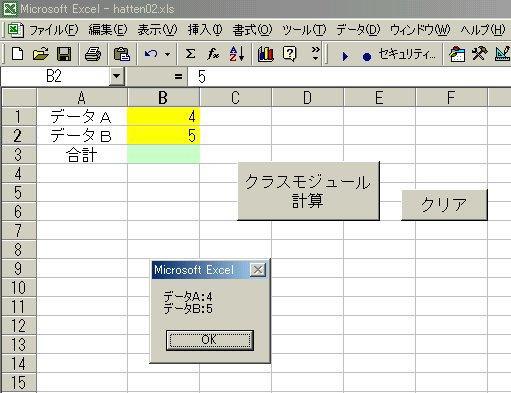Click the クリア button
Image resolution: width=511 pixels, height=393 pixels.
point(444,205)
